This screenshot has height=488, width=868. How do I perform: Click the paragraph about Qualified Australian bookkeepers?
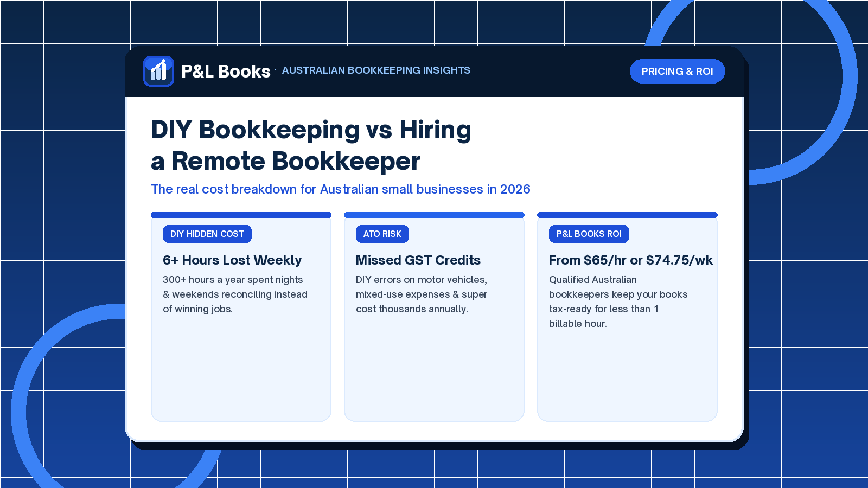coord(618,301)
